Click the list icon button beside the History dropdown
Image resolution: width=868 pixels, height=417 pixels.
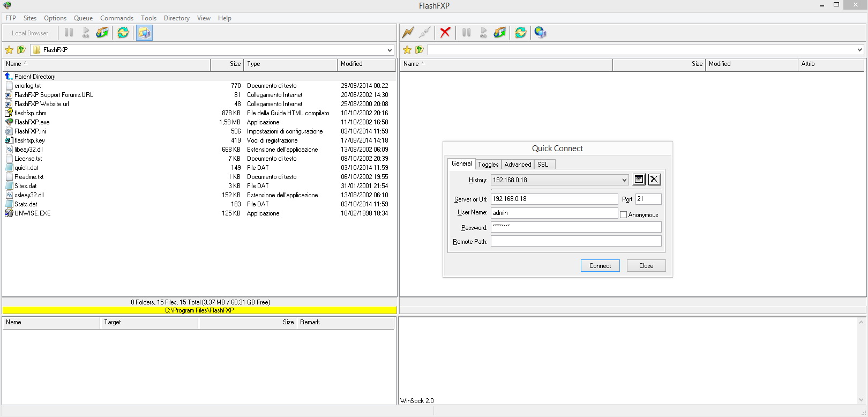(x=639, y=180)
